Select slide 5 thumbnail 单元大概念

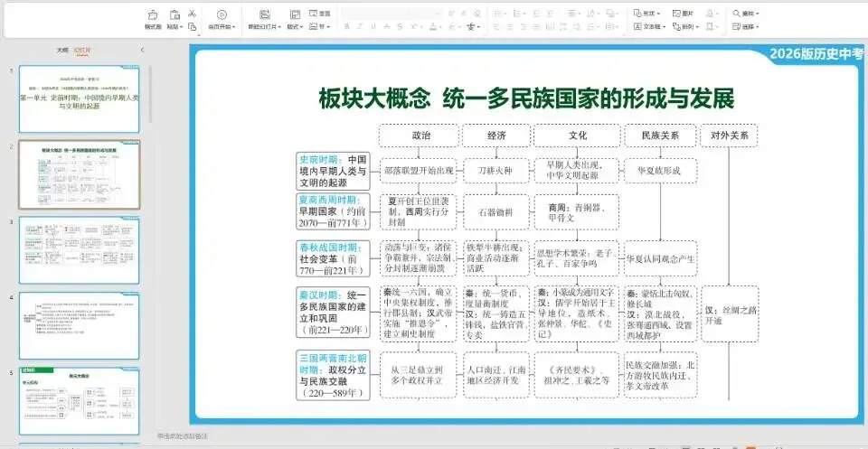(x=80, y=401)
